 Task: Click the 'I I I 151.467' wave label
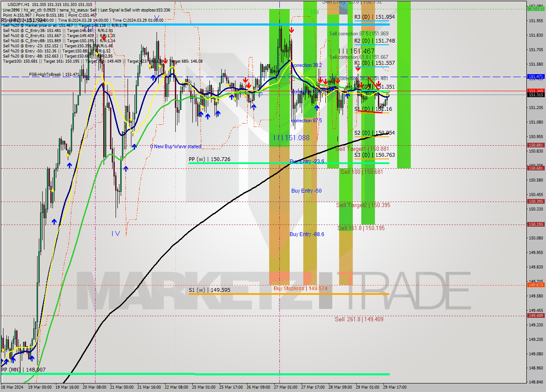coord(357,51)
